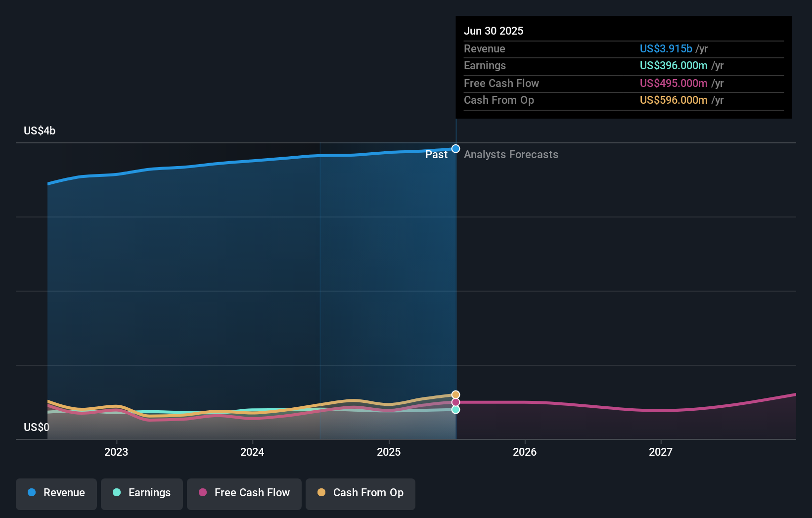Click the Past label on the chart

(x=436, y=155)
